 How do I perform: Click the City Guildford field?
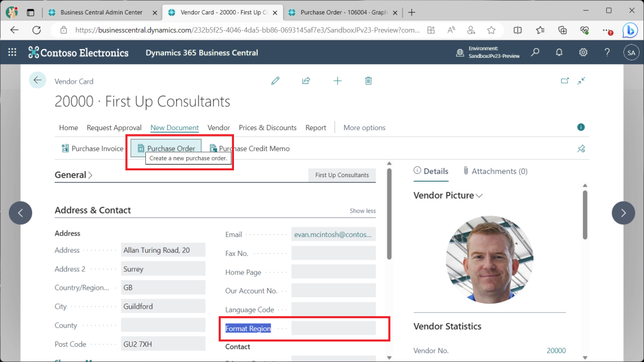pyautogui.click(x=163, y=306)
